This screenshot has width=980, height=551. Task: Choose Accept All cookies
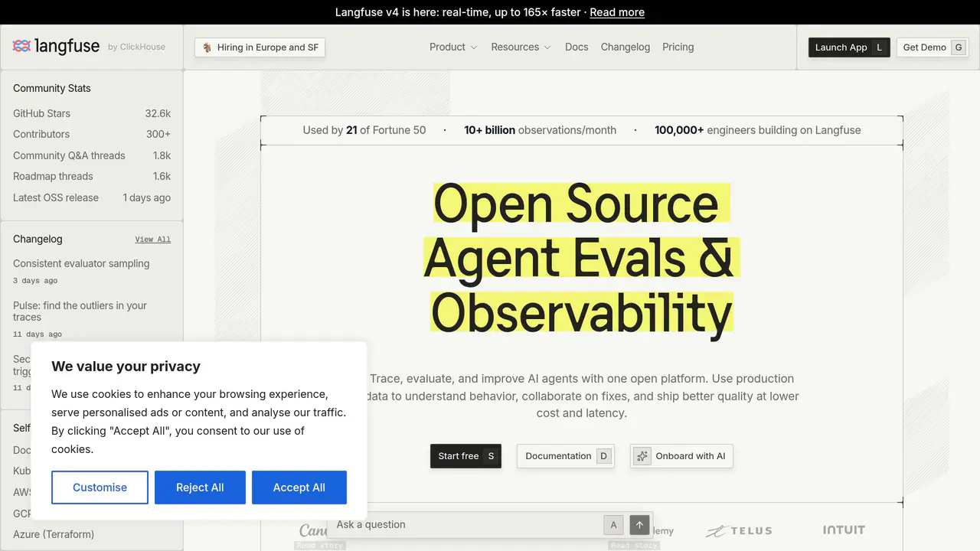(x=299, y=487)
